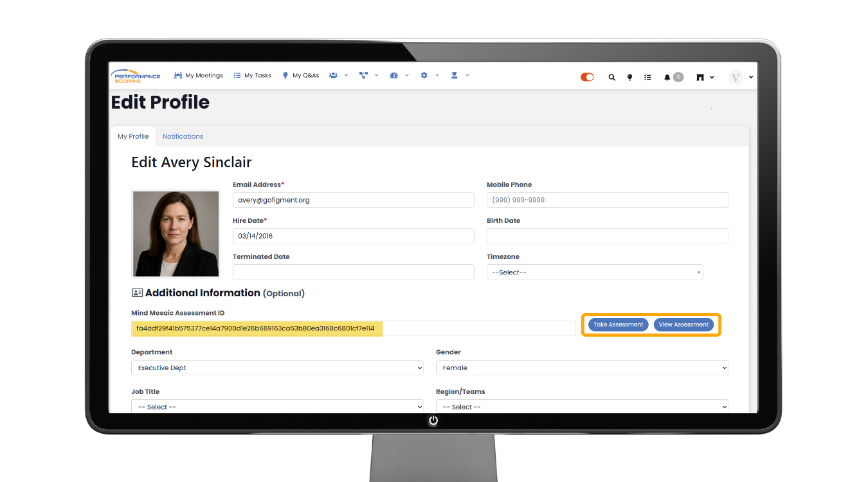Toggle the orange switch in top bar
Screen dimensions: 868x482
[587, 77]
